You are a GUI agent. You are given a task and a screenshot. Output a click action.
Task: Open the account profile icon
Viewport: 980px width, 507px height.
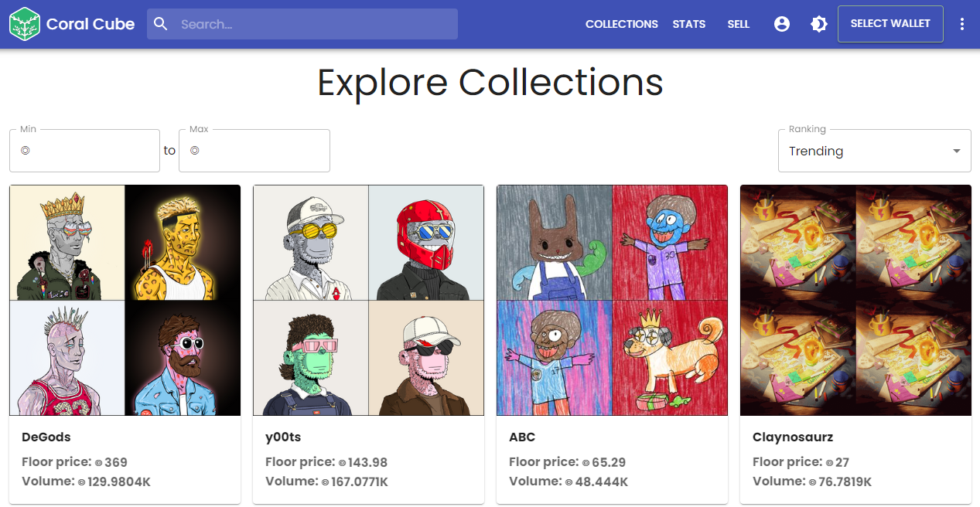[x=782, y=24]
